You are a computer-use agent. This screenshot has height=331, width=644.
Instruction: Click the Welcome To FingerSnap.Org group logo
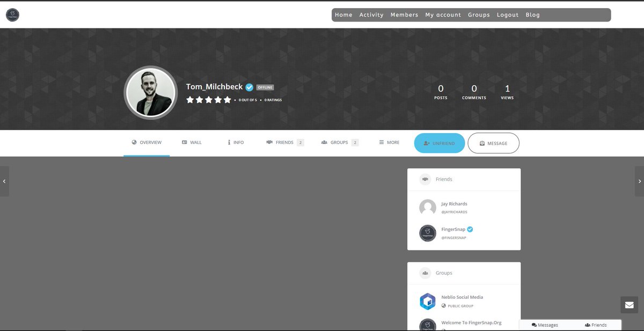click(x=428, y=325)
